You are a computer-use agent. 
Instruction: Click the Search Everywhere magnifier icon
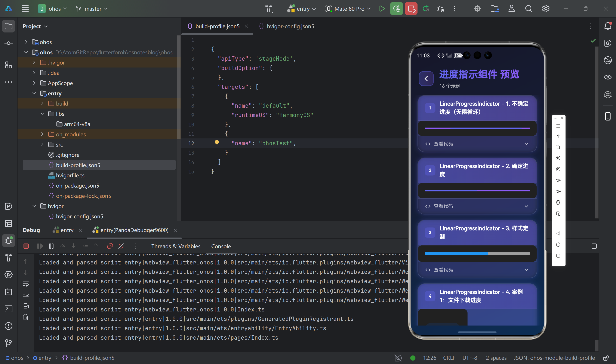pyautogui.click(x=529, y=9)
